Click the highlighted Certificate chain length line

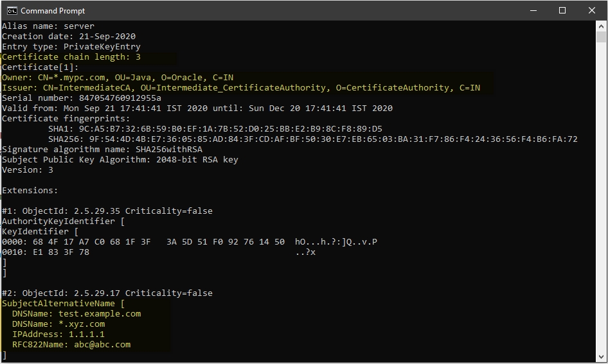(71, 57)
